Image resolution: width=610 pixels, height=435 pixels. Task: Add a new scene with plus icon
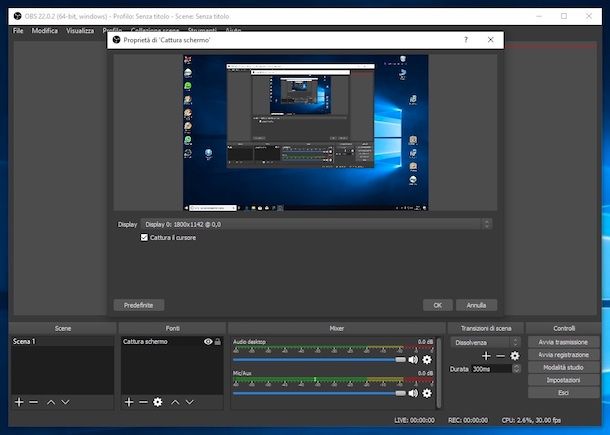tap(19, 402)
